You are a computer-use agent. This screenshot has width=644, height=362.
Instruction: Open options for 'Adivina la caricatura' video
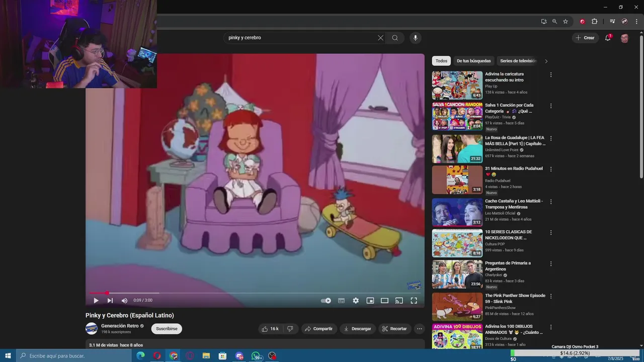tap(551, 75)
